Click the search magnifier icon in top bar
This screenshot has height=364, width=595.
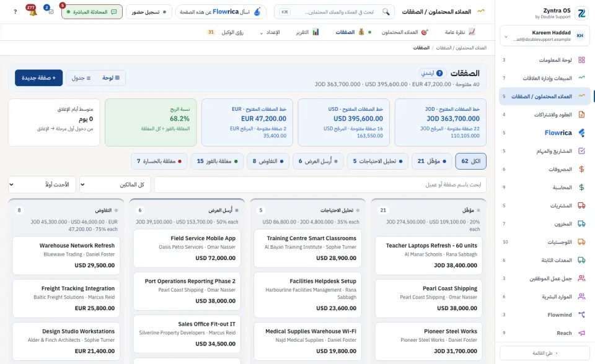pos(386,12)
